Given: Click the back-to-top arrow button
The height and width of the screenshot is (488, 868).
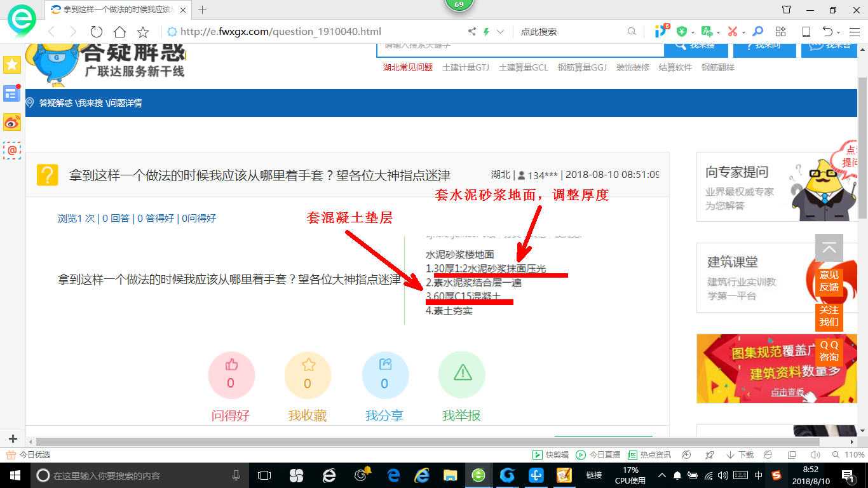Looking at the screenshot, I should 829,248.
